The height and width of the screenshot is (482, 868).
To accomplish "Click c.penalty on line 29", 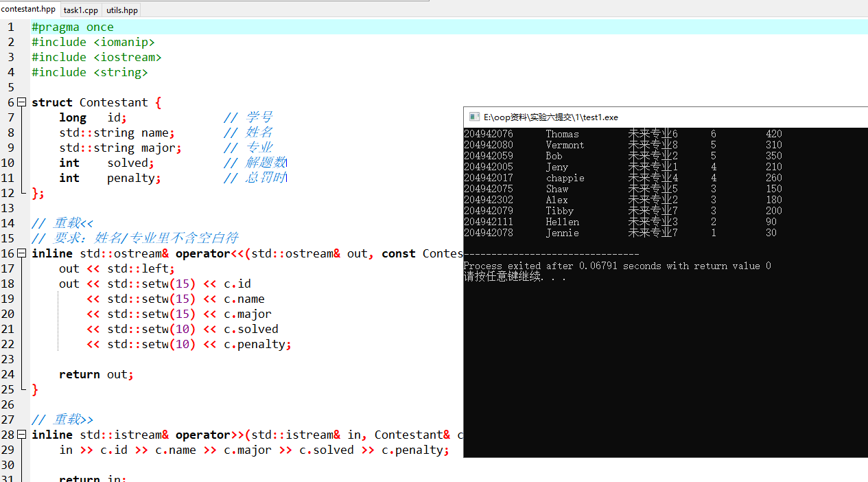I will (x=413, y=449).
